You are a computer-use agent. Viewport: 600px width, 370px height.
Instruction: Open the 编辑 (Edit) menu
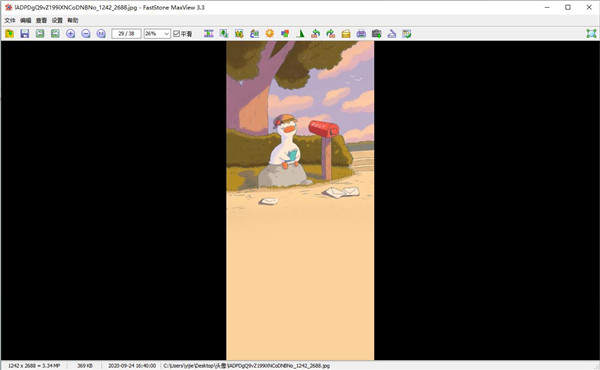pos(26,20)
